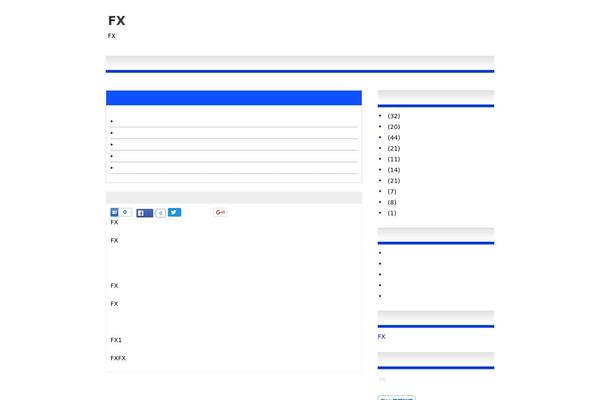Screen dimensions: 600x400
Task: Click the Hatena bookmark count box
Action: tap(125, 212)
